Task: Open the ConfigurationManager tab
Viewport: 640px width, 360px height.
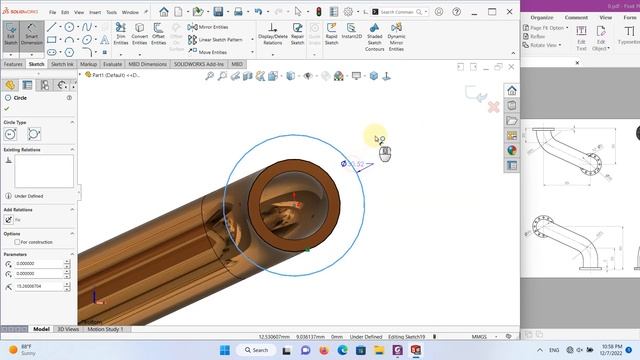Action: click(44, 85)
